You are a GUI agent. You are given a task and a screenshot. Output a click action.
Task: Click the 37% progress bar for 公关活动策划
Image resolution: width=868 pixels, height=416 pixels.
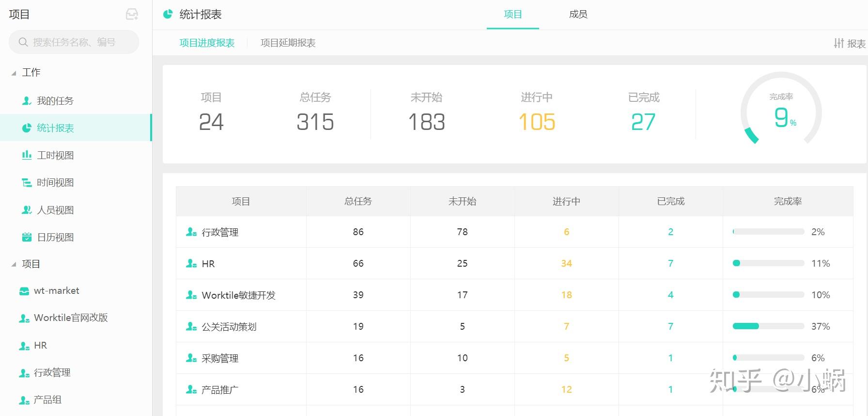768,326
